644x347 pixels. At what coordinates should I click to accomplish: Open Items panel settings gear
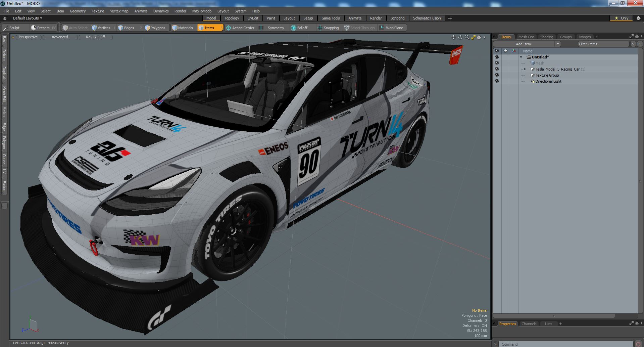tap(637, 36)
